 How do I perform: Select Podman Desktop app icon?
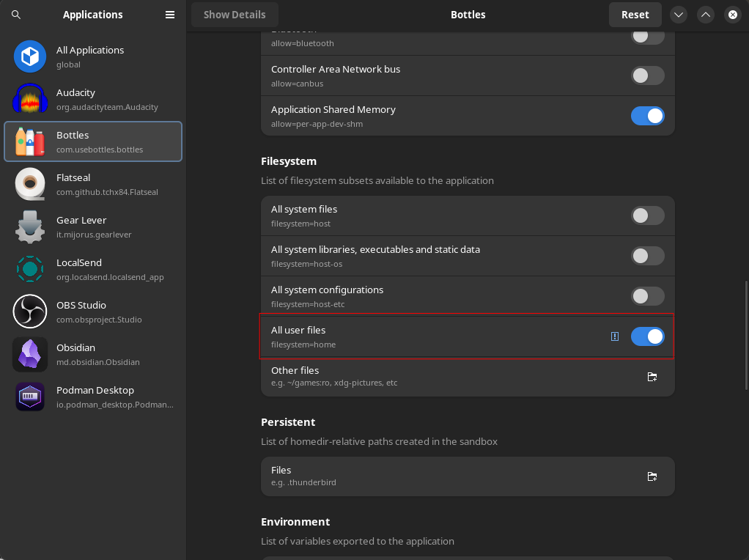(x=30, y=397)
